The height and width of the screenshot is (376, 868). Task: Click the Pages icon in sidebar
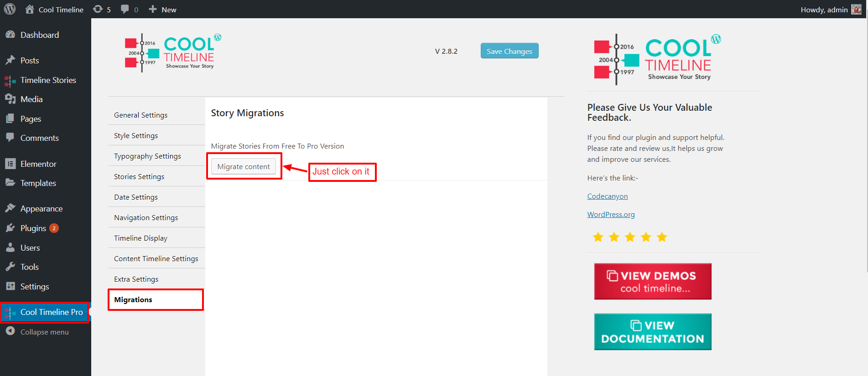[10, 118]
